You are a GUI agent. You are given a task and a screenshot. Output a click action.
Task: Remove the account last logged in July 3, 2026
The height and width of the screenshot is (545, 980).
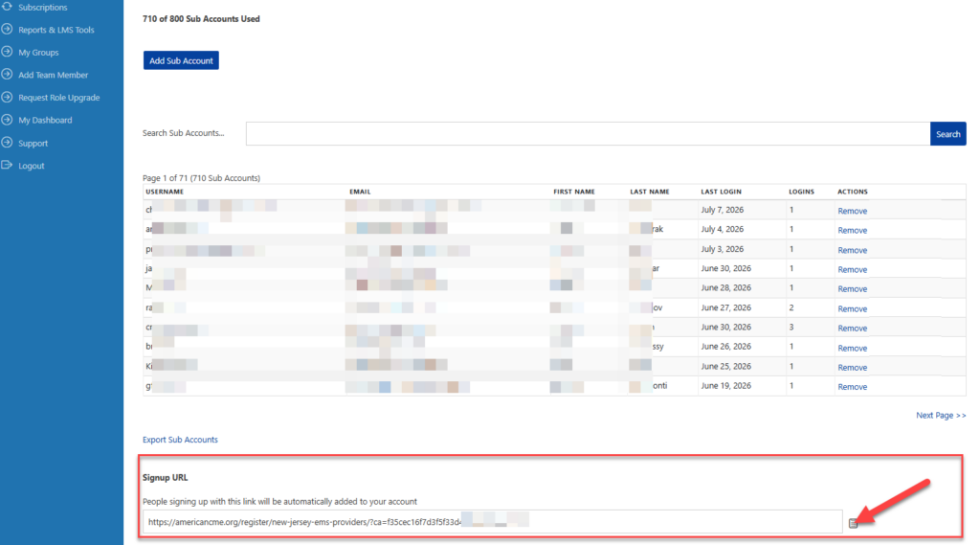pos(853,250)
